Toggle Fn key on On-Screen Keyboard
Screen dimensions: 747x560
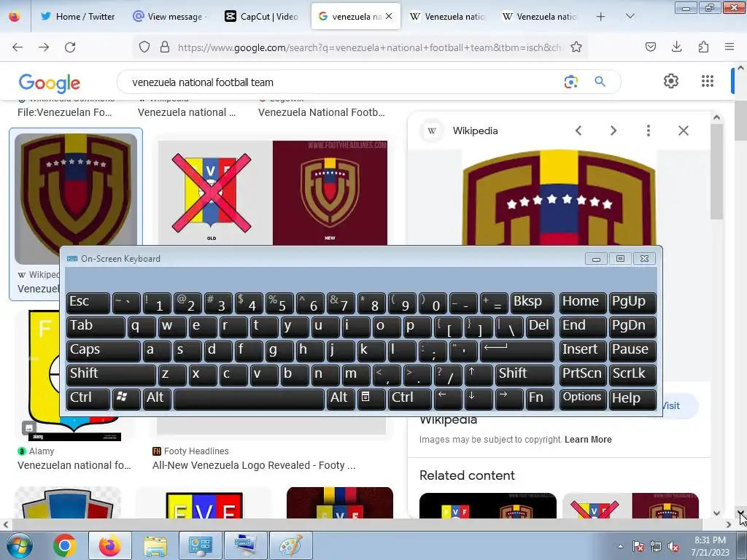pyautogui.click(x=540, y=398)
